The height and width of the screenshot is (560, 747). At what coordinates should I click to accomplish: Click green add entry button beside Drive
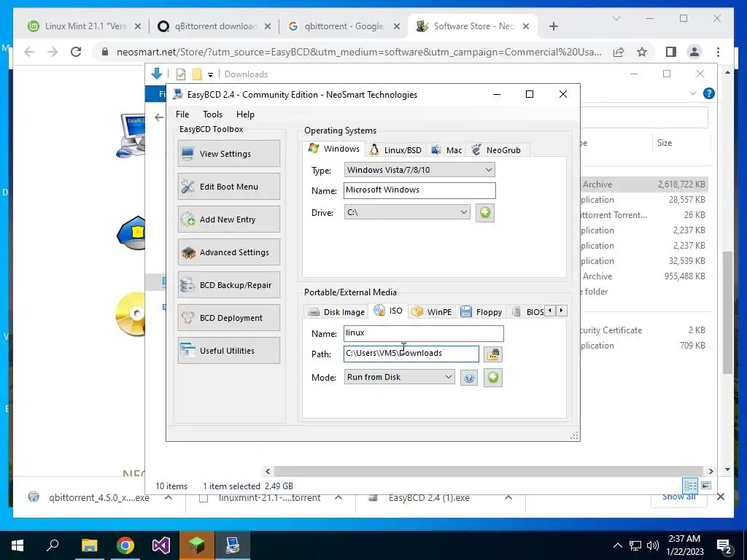485,212
